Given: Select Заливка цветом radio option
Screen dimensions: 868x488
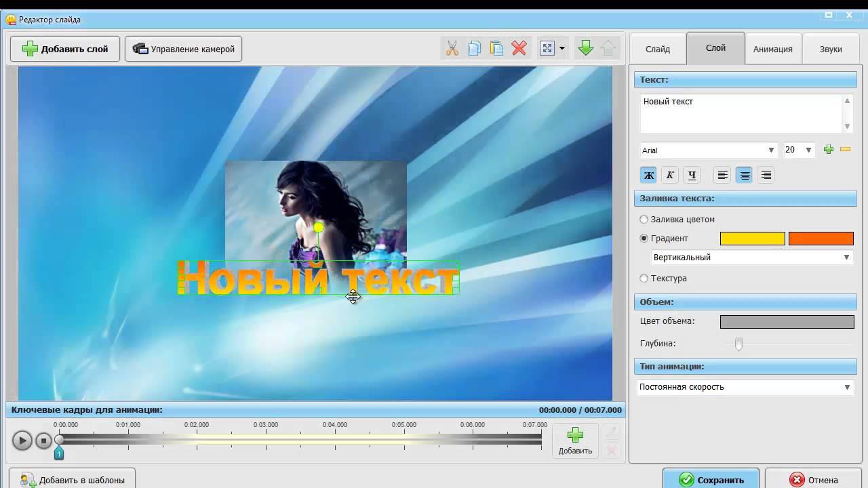Looking at the screenshot, I should [644, 220].
